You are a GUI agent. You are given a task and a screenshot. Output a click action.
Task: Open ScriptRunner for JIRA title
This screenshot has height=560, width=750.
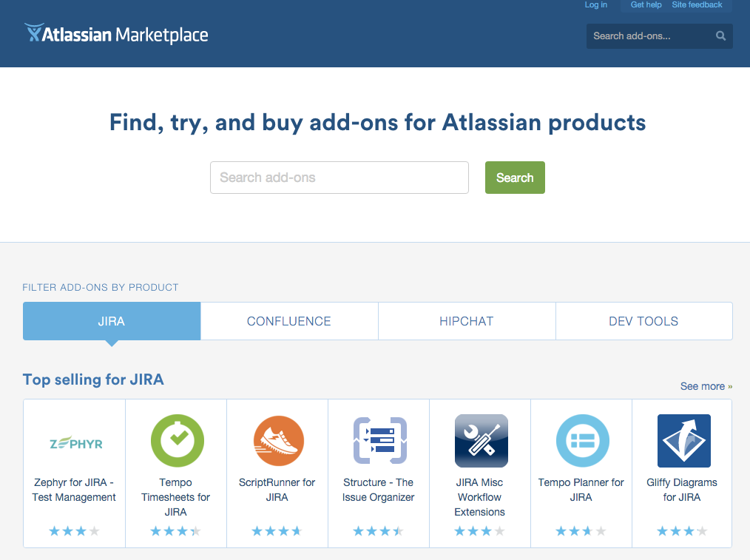click(277, 490)
